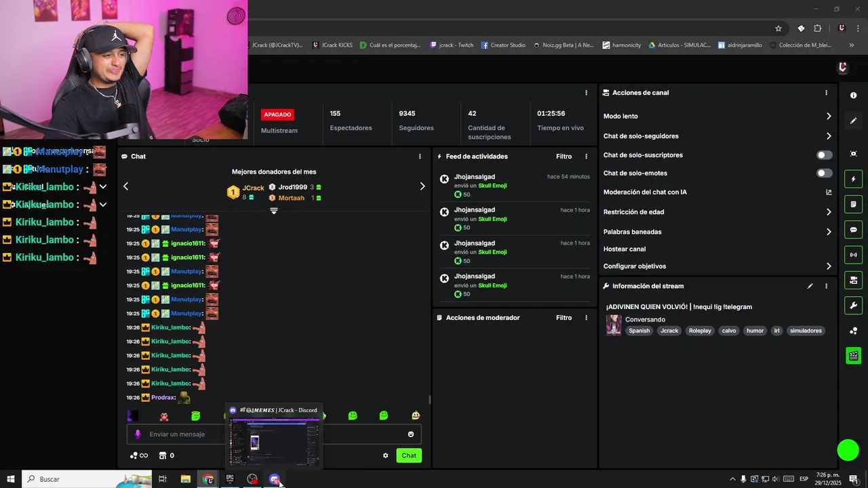Open Moderación del chat con IA external link

pos(829,192)
